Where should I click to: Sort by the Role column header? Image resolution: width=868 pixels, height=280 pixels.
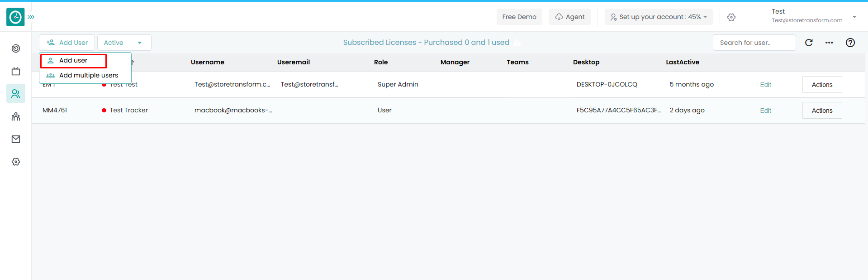(381, 62)
